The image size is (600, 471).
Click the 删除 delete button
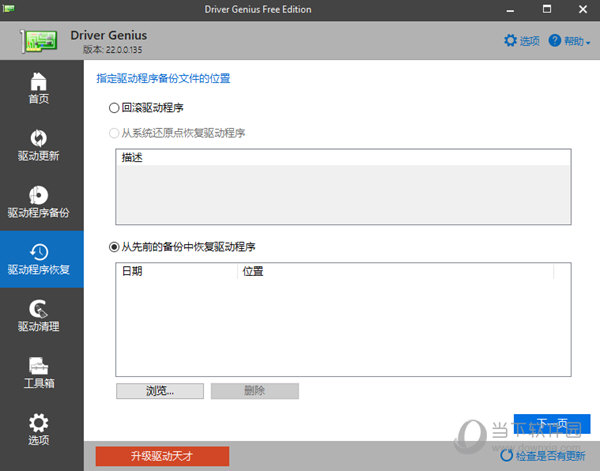[x=255, y=391]
